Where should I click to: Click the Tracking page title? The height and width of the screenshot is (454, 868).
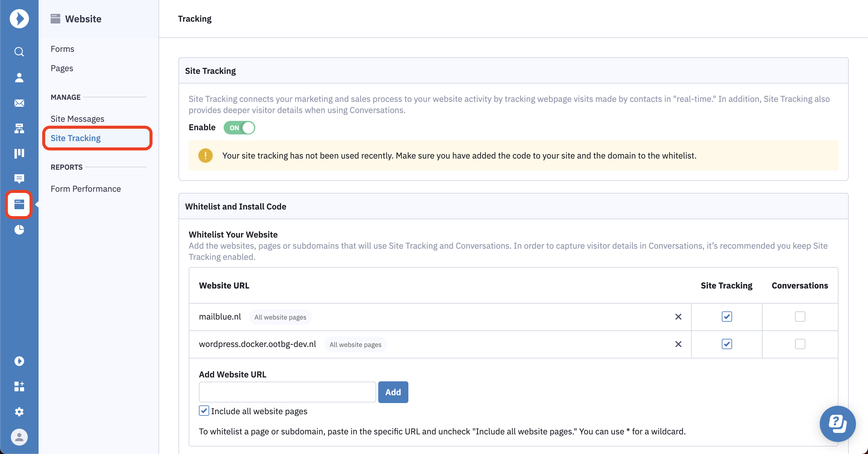pyautogui.click(x=195, y=18)
